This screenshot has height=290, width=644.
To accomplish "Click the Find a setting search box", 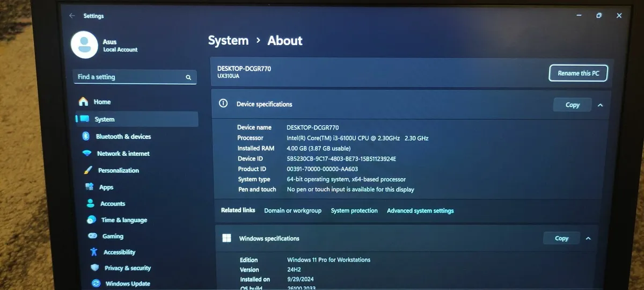I will click(135, 77).
